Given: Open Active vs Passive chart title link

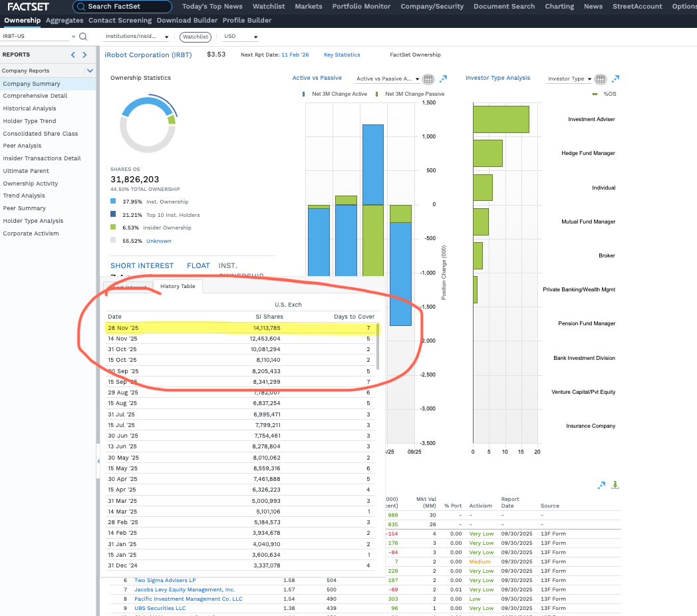Looking at the screenshot, I should point(317,78).
